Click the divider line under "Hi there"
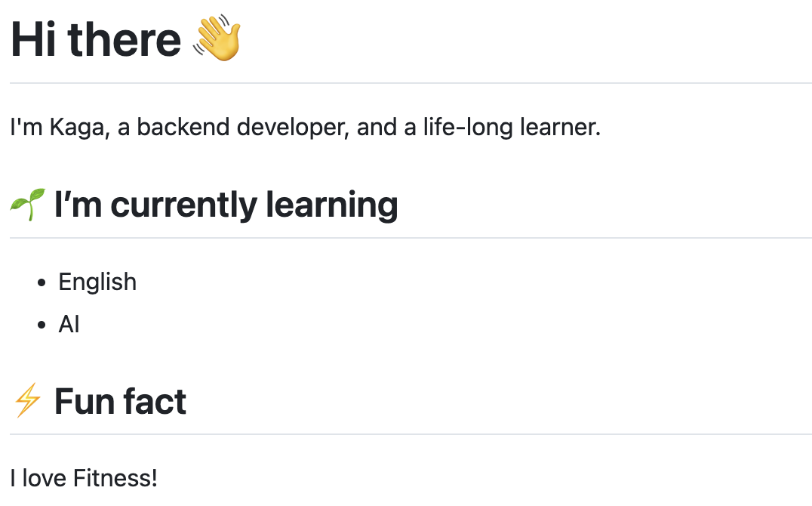 (411, 83)
